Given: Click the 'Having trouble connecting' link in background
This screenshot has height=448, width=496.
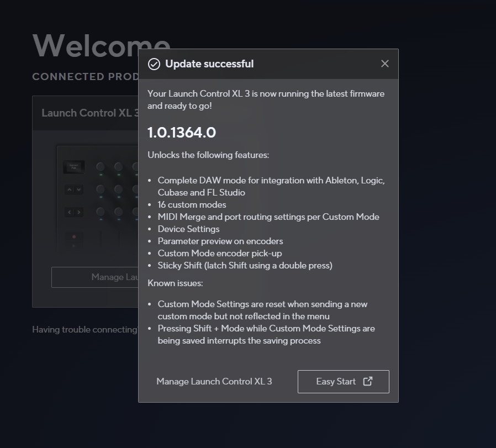Looking at the screenshot, I should 85,330.
